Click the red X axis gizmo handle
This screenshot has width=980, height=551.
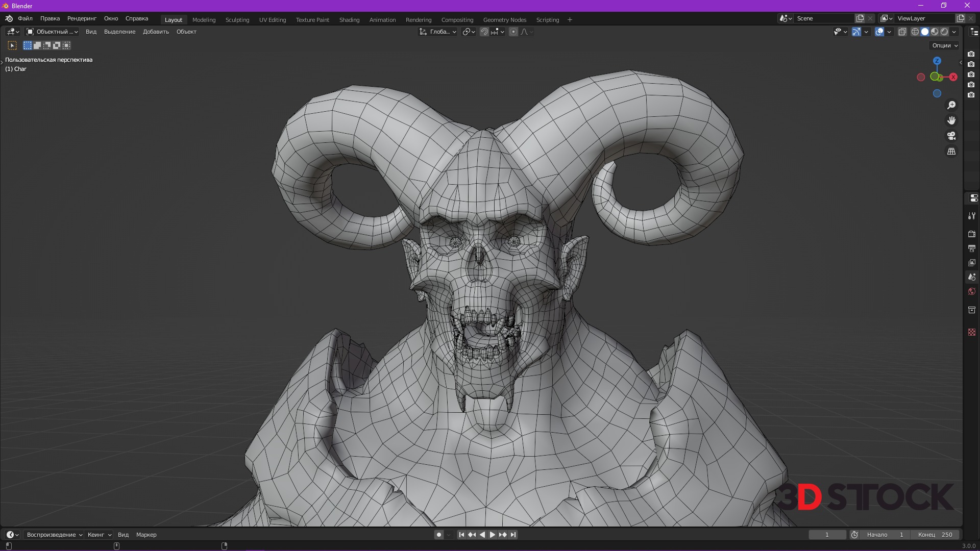[x=953, y=77]
